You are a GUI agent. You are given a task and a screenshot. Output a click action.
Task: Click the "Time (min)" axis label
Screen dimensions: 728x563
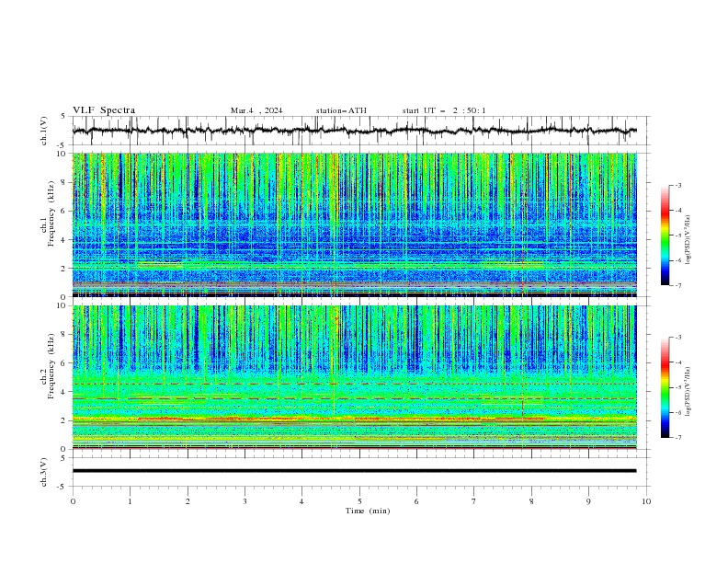368,511
